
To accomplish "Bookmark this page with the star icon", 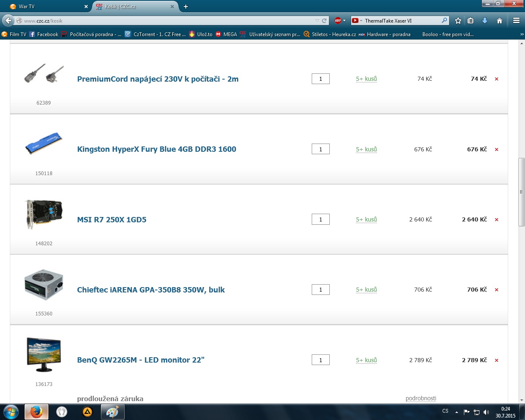I will pos(458,21).
